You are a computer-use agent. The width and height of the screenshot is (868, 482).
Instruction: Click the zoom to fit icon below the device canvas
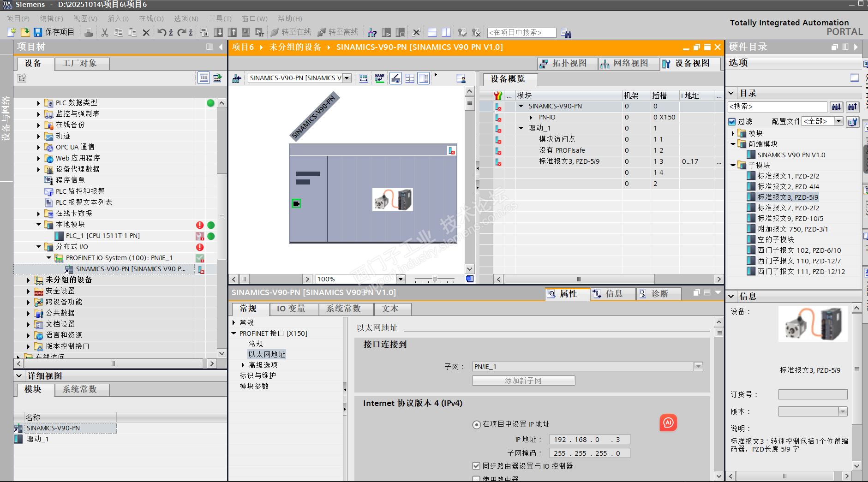point(470,279)
